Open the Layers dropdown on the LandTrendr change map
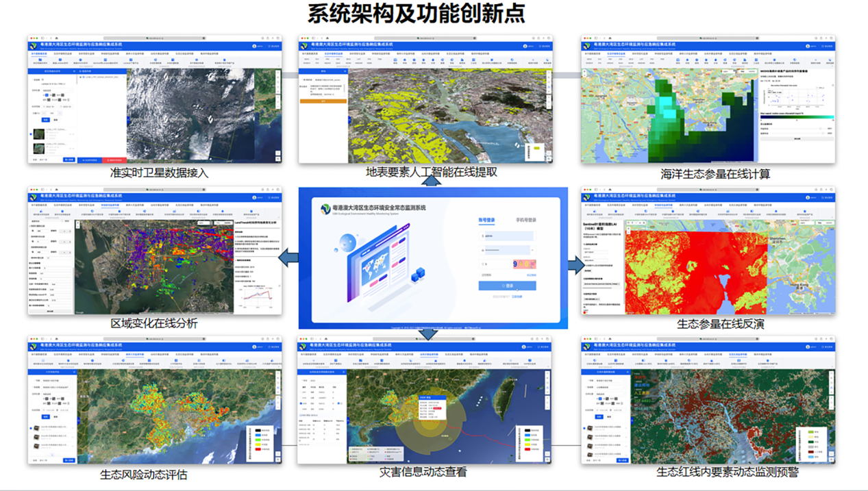 pos(204,223)
